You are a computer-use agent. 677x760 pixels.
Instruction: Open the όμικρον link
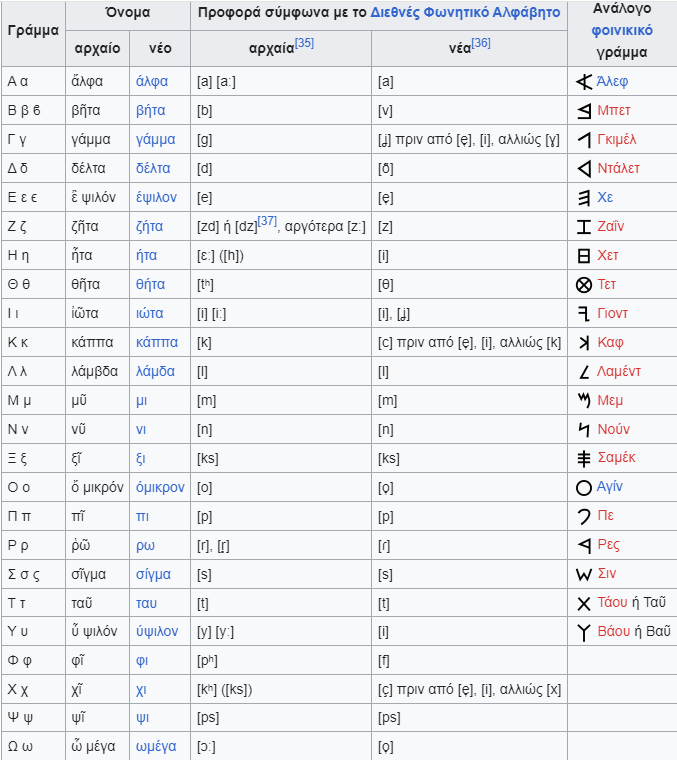(160, 487)
